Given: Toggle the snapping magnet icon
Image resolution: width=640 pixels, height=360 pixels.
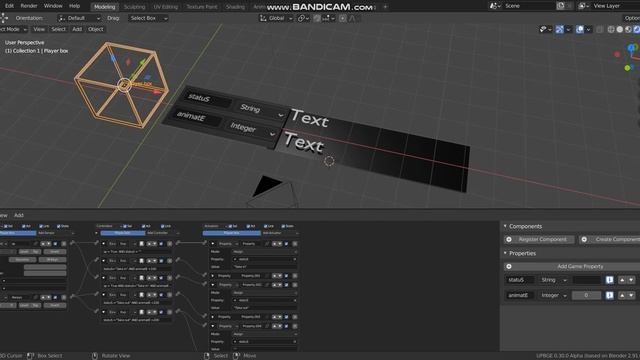Looking at the screenshot, I should [x=317, y=18].
